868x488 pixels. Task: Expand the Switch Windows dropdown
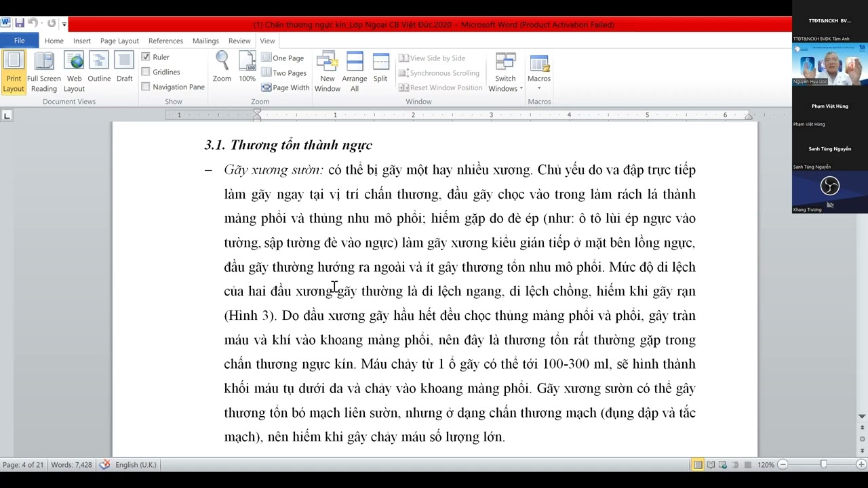[505, 73]
